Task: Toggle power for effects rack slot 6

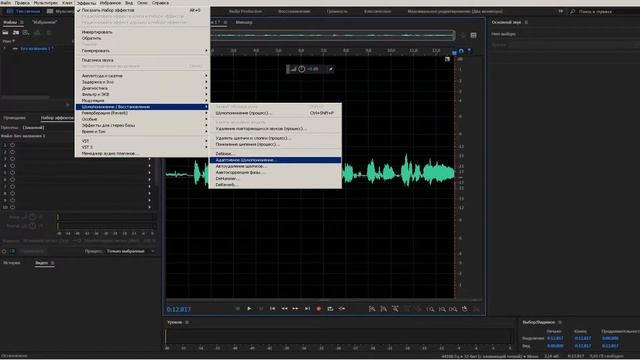Action: tap(12, 180)
